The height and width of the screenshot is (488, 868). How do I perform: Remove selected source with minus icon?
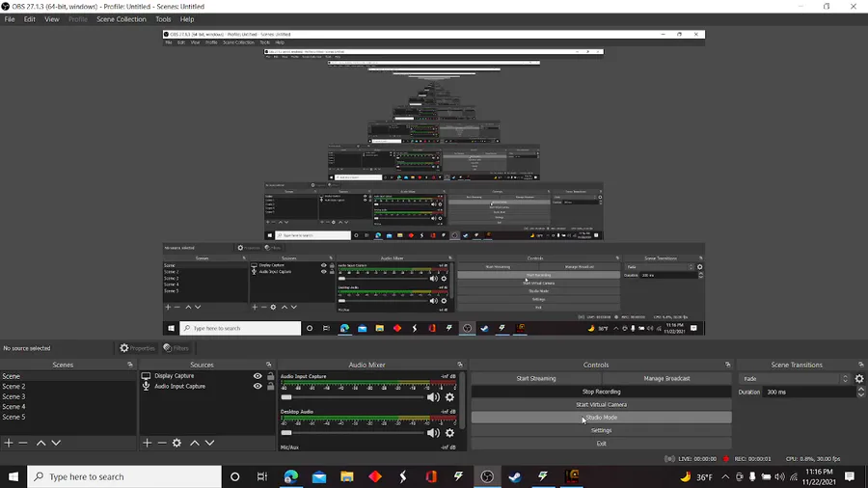(162, 443)
